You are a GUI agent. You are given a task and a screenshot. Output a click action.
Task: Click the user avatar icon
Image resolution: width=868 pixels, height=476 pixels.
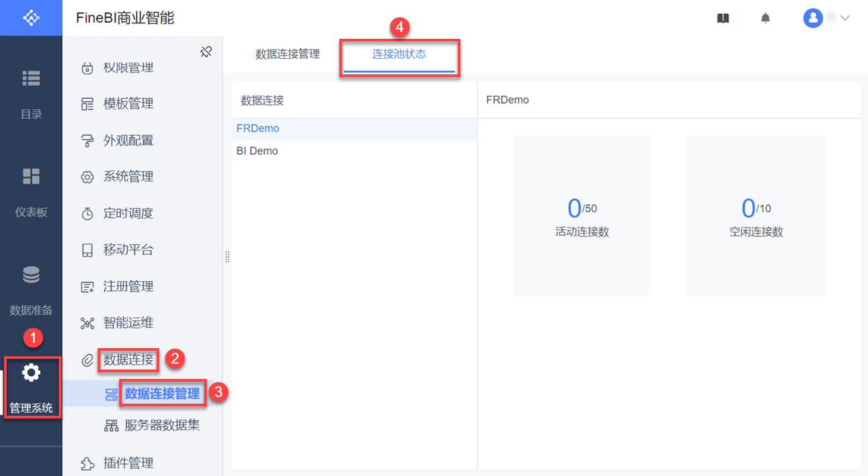click(x=812, y=18)
